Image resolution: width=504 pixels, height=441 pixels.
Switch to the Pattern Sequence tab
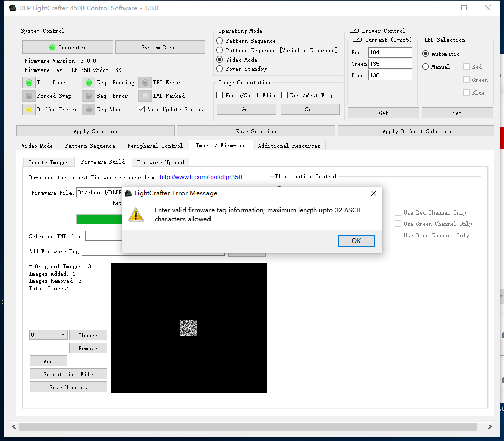click(x=90, y=146)
